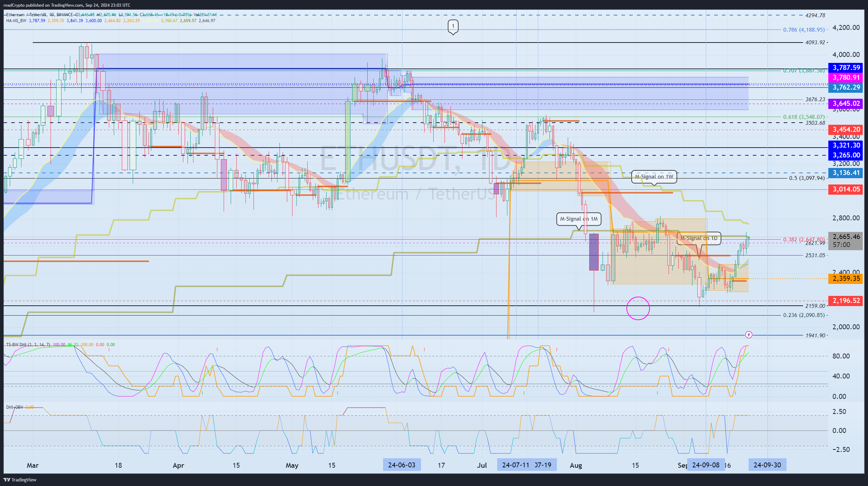The width and height of the screenshot is (868, 486).
Task: Click the 40.00 oscillator axis tick
Action: tap(841, 376)
